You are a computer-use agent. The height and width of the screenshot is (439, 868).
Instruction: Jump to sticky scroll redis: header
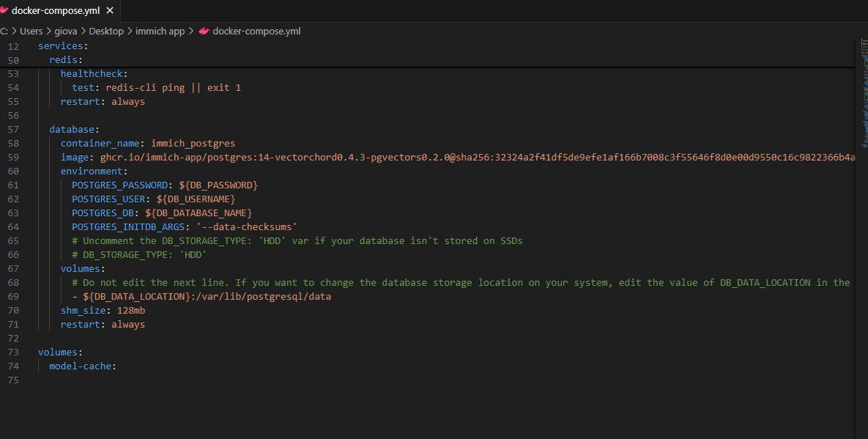point(66,59)
